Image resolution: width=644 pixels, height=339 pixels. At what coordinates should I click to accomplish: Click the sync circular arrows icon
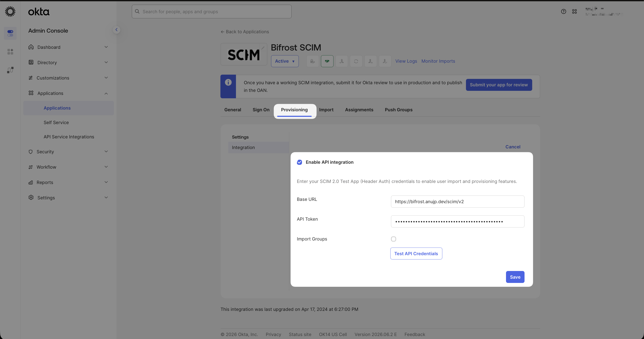click(x=356, y=61)
